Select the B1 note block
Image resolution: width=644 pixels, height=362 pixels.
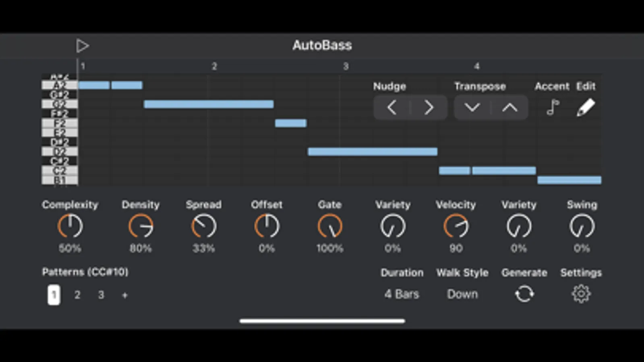pos(569,180)
